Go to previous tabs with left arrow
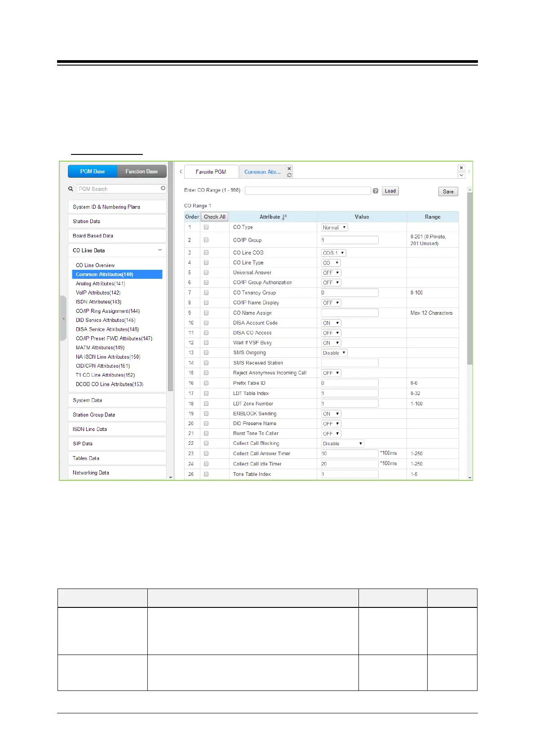The image size is (535, 756). coord(181,171)
